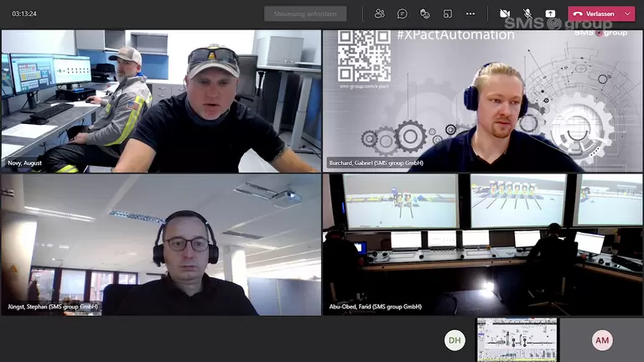Select the AM participant avatar

[x=602, y=339]
